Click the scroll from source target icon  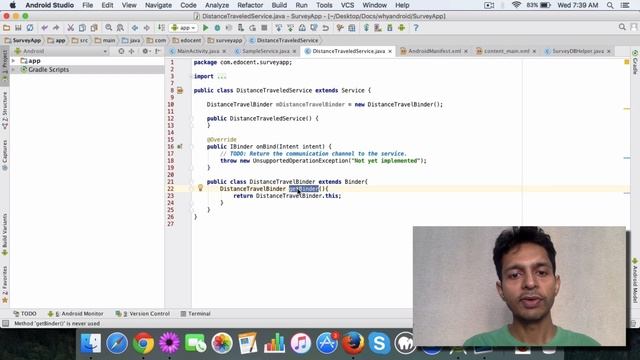tap(121, 51)
